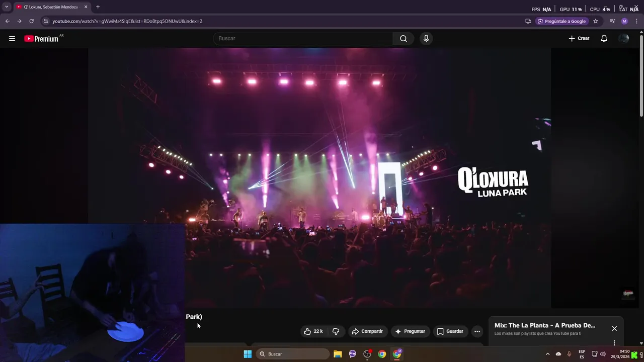Click the Preguntar button

click(410, 331)
